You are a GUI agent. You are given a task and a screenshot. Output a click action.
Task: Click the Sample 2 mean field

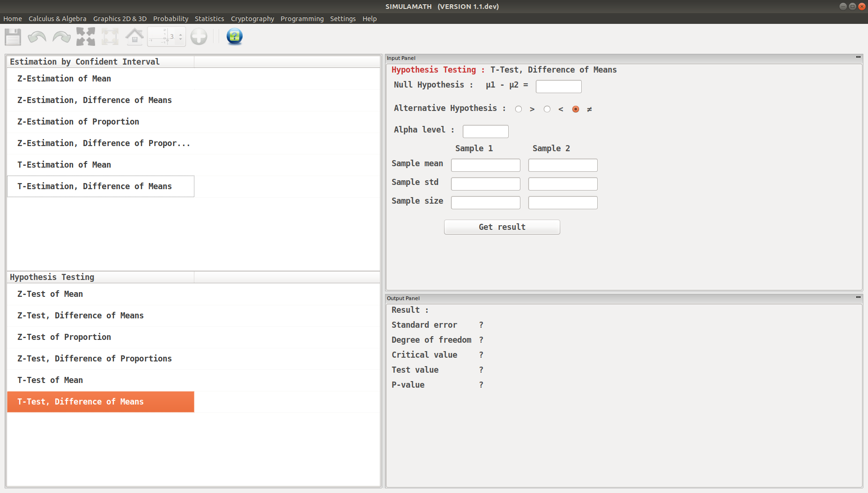coord(563,165)
